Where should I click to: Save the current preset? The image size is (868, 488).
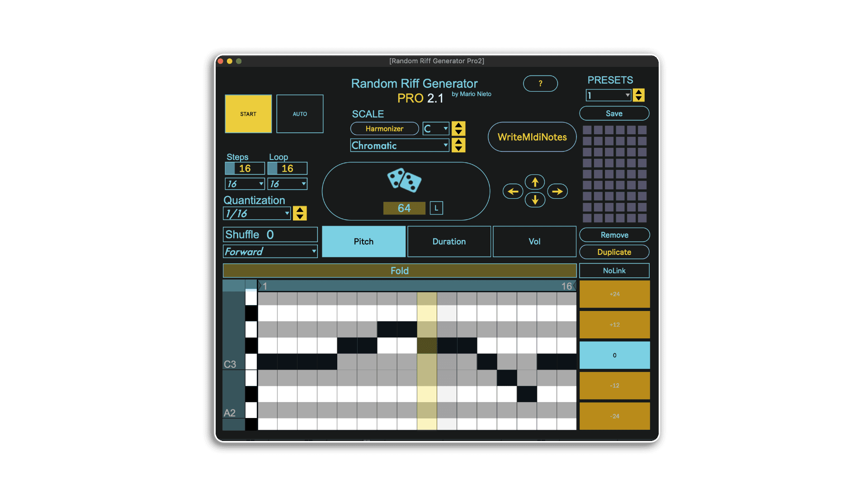(614, 113)
